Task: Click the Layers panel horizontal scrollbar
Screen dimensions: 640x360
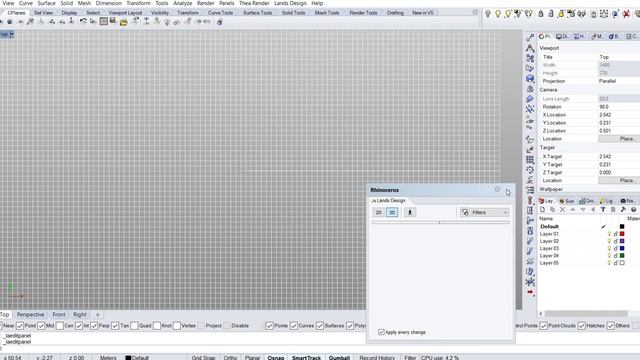Action: coord(586,313)
